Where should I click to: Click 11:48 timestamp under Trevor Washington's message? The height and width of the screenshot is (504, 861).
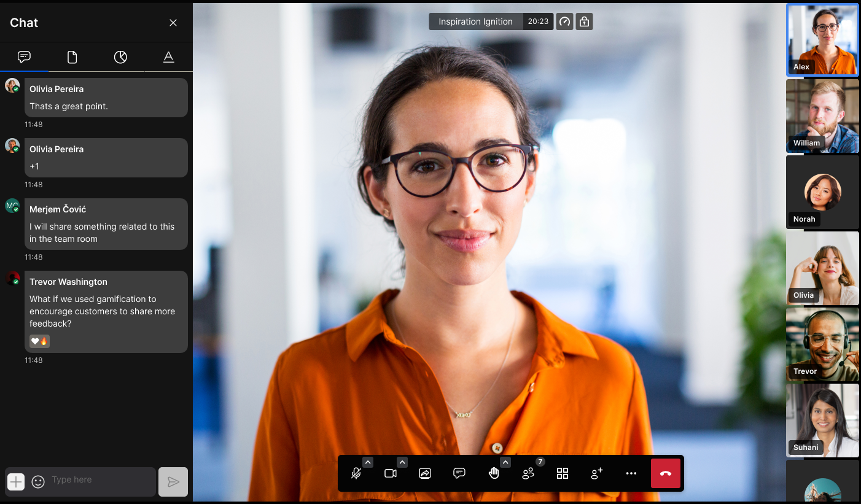point(34,360)
